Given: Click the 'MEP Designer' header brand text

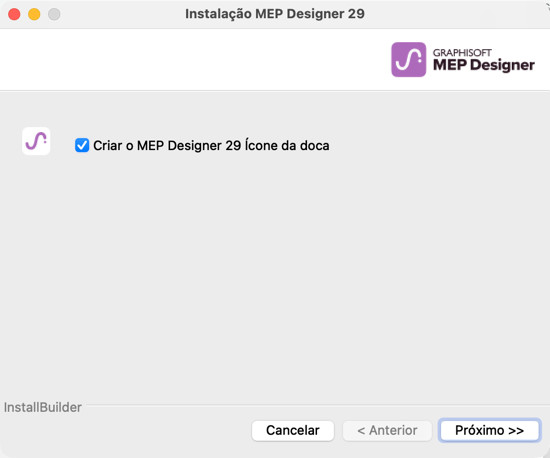Looking at the screenshot, I should (484, 65).
